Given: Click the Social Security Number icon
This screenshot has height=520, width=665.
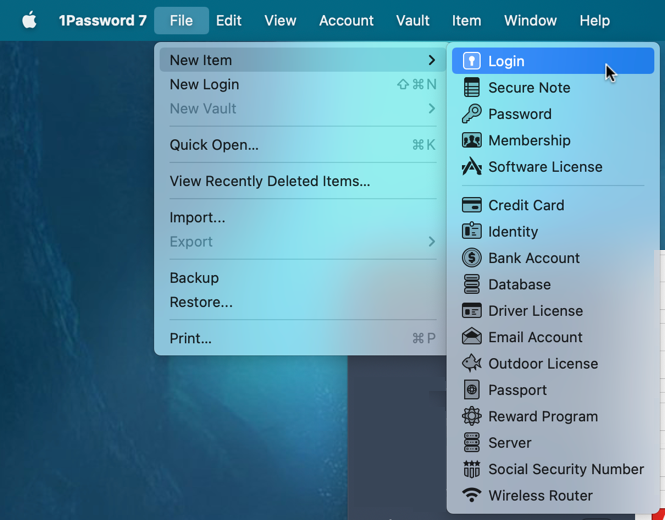Looking at the screenshot, I should (x=471, y=469).
